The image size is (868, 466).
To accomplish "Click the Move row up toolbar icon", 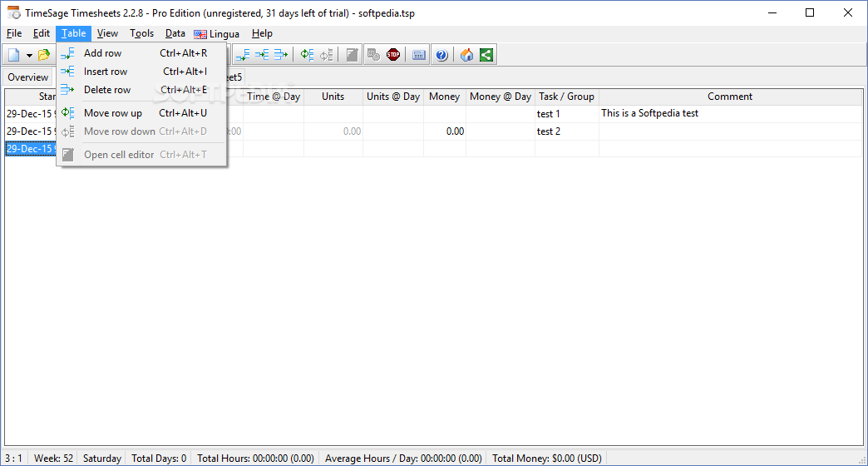I will [x=308, y=55].
